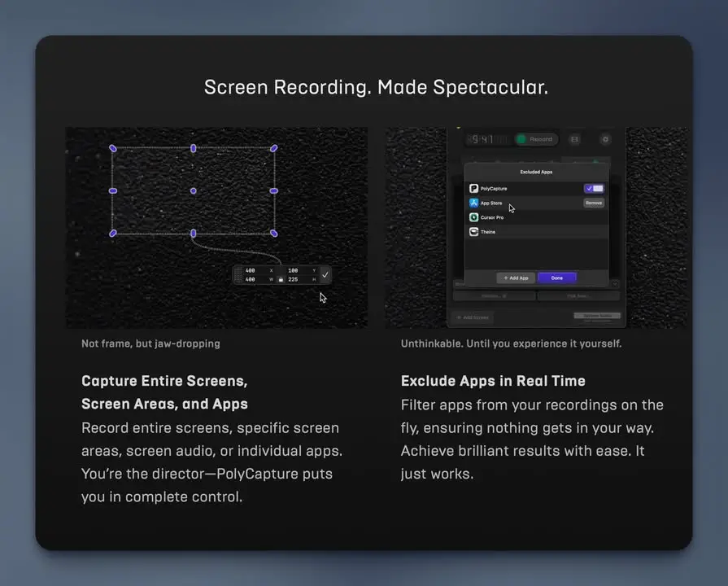Image resolution: width=728 pixels, height=586 pixels.
Task: Click the right-middle selection handle
Action: pos(274,190)
